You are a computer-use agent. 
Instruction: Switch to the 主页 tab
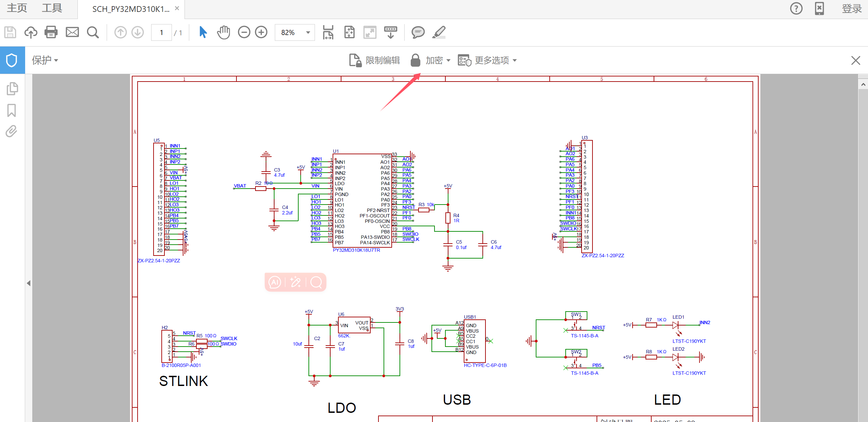tap(17, 8)
